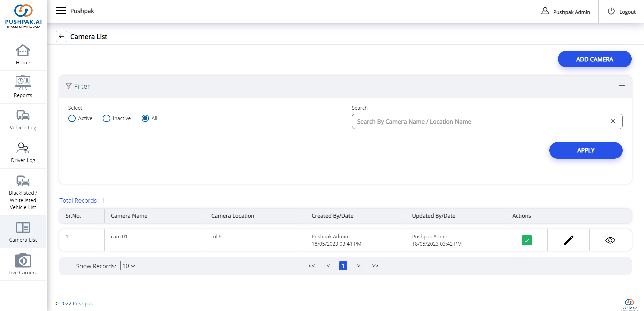This screenshot has height=311, width=644.
Task: Open the hamburger menu icon
Action: [x=61, y=11]
